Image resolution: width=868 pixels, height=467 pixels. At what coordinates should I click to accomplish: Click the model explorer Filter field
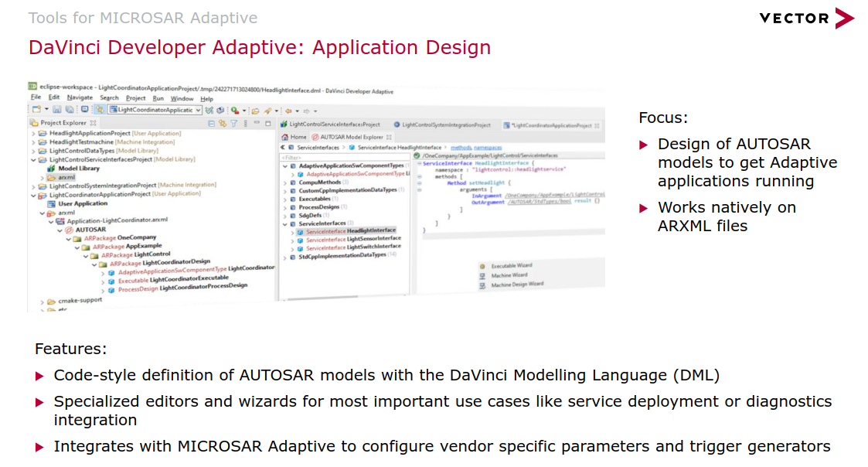point(344,158)
